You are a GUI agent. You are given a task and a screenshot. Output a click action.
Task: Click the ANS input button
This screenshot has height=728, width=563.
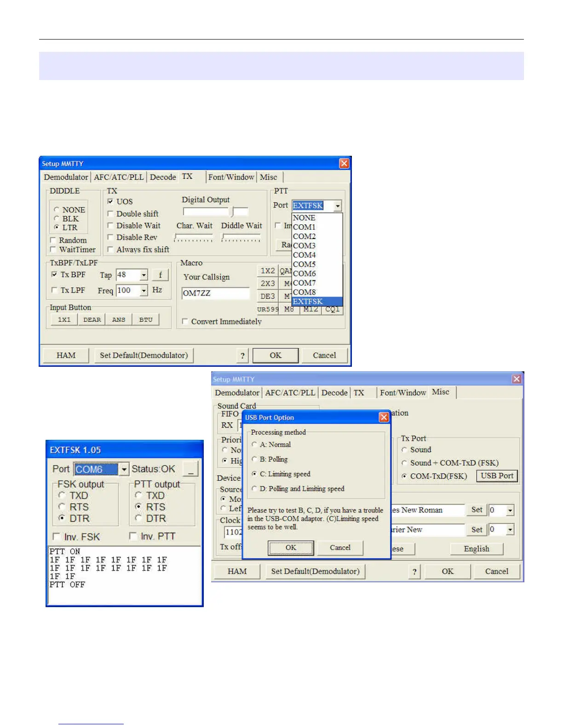(x=119, y=319)
